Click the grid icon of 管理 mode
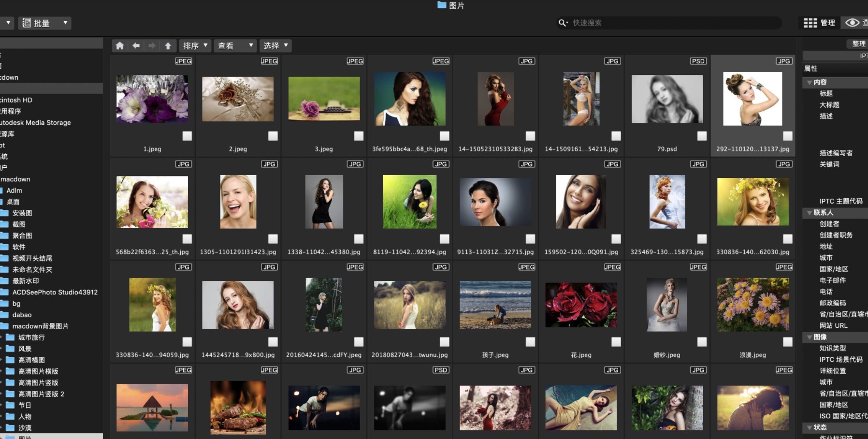The height and width of the screenshot is (439, 868). point(810,23)
